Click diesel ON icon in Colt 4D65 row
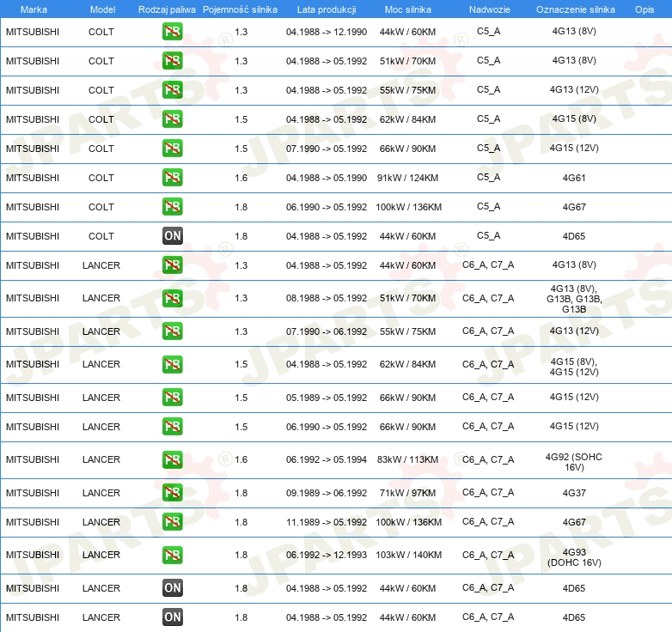 pos(173,236)
